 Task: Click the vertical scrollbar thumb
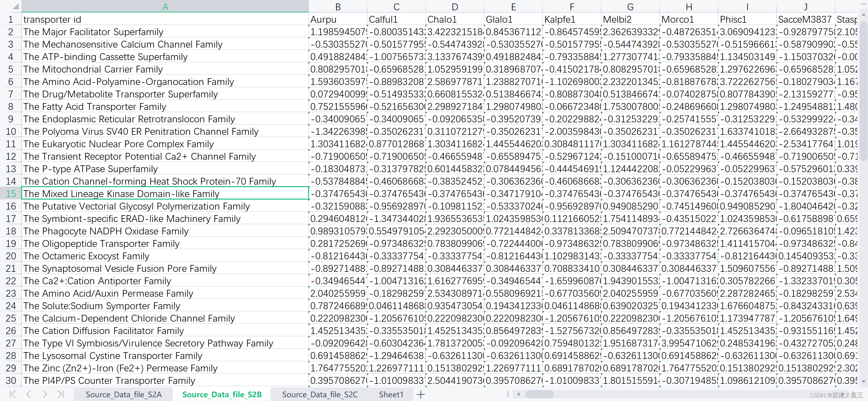pos(863,91)
